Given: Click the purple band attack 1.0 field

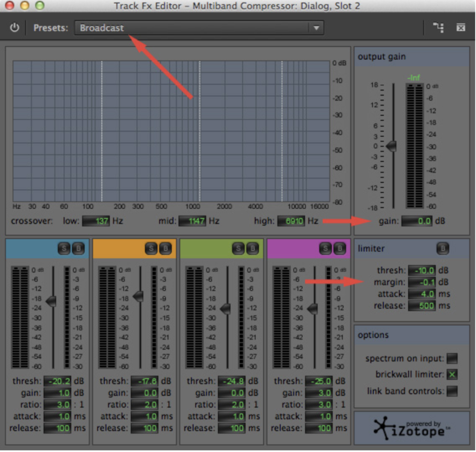Looking at the screenshot, I should (319, 416).
